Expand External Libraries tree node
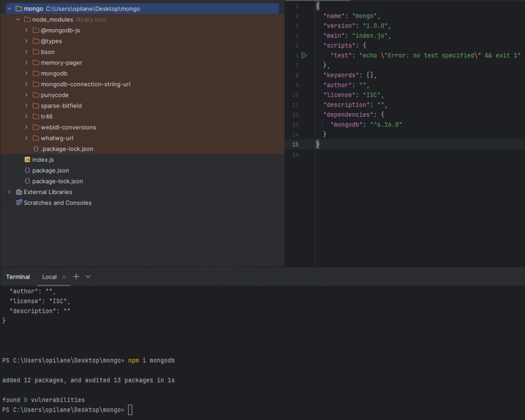Viewport: 525px width, 420px height. (x=9, y=192)
